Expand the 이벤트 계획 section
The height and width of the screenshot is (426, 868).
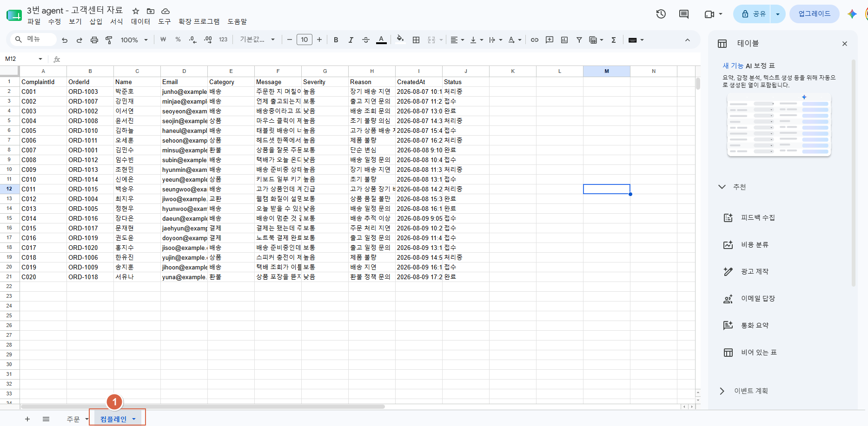[x=722, y=391]
